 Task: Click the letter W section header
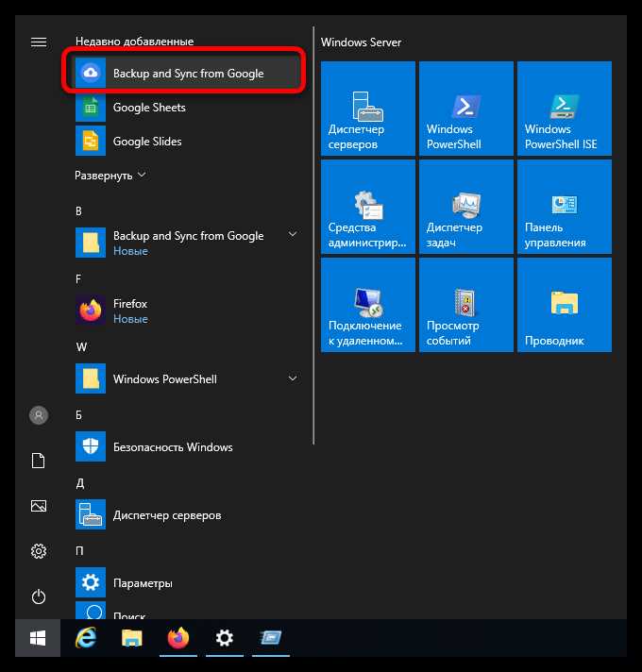pyautogui.click(x=81, y=347)
